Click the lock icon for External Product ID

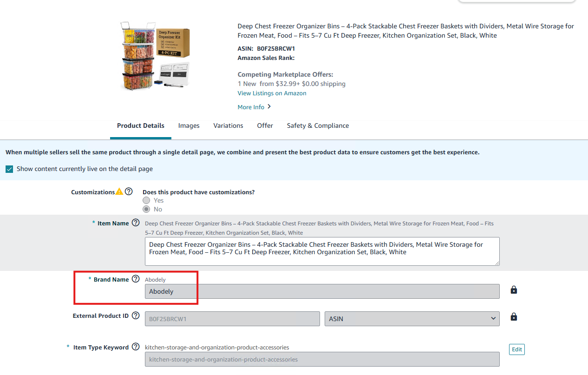click(x=514, y=317)
